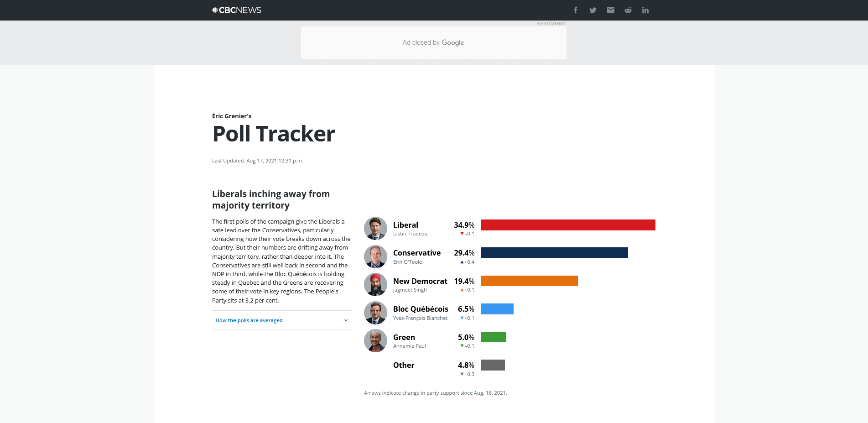Click the 4.8% Other value

click(466, 365)
